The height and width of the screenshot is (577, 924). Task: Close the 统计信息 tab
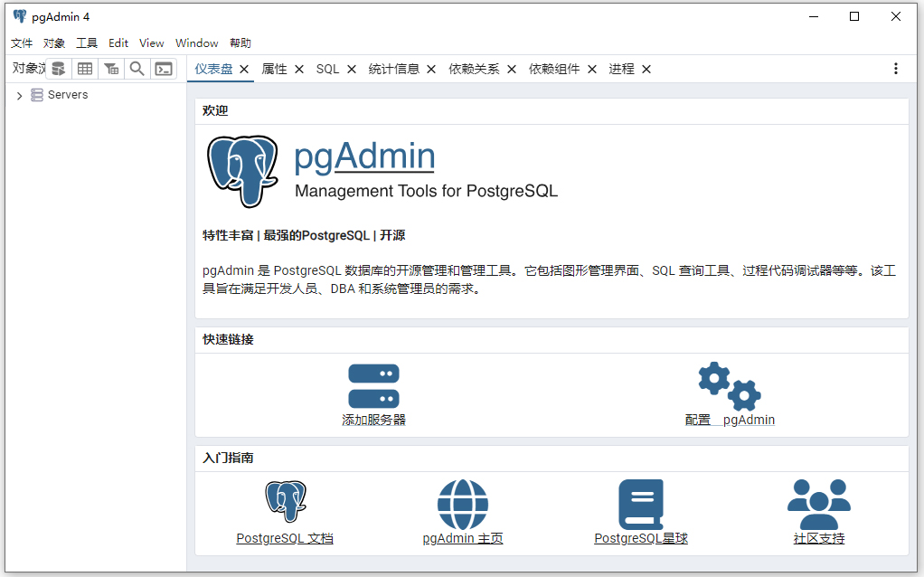[x=431, y=68]
